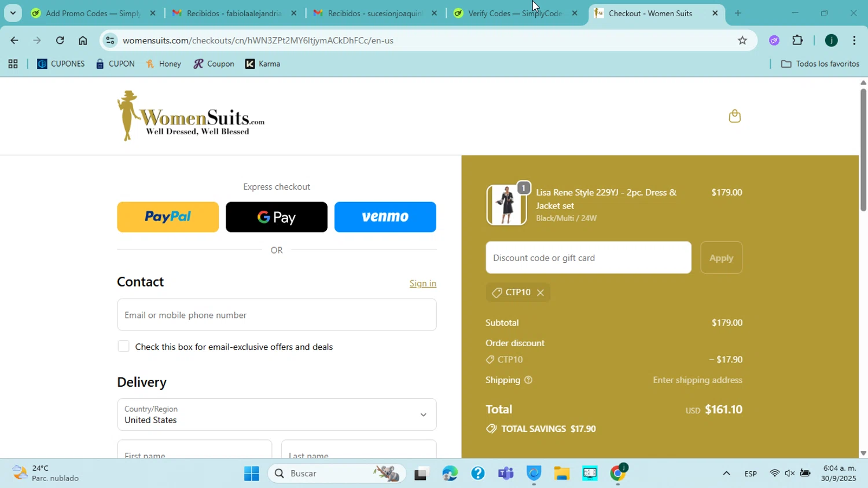Image resolution: width=868 pixels, height=488 pixels.
Task: Open Todos los favoritos bookmarks folder
Action: click(x=820, y=64)
